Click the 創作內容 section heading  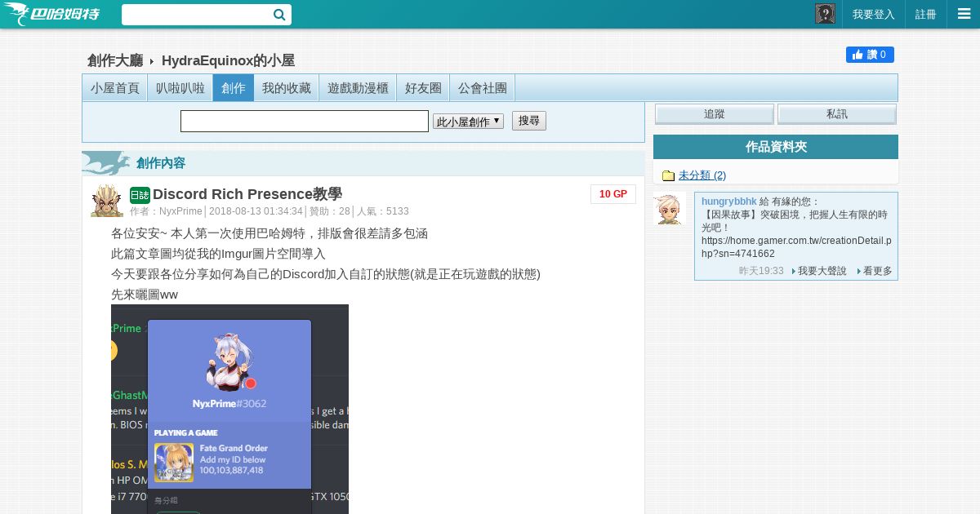[161, 163]
